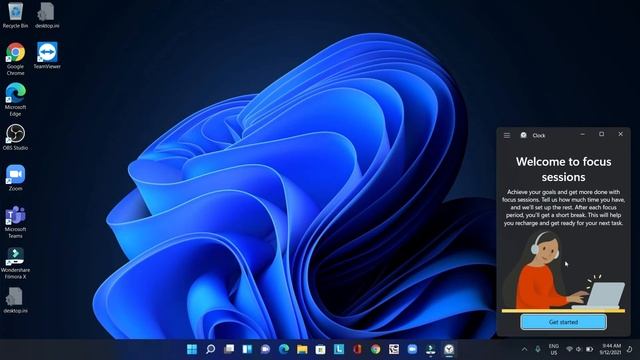Open the black and white icon on the taskbar
Image resolution: width=640 pixels, height=360 pixels.
click(394, 349)
